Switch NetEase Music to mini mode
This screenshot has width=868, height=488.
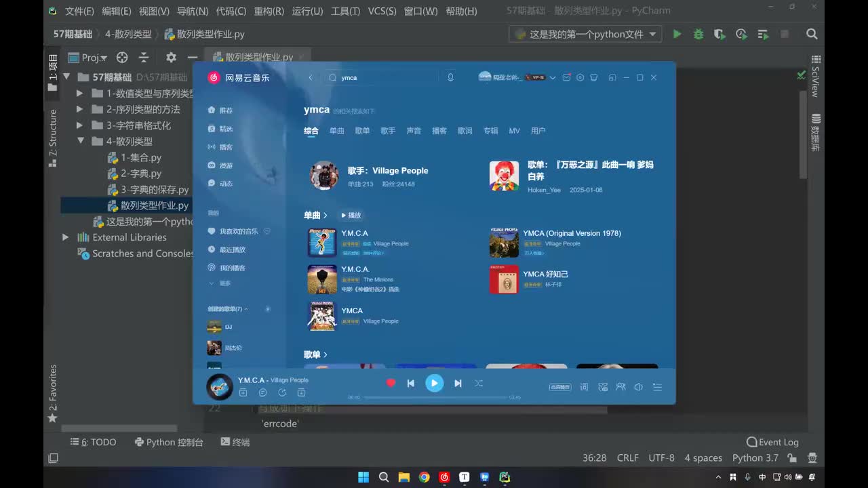[x=612, y=77]
